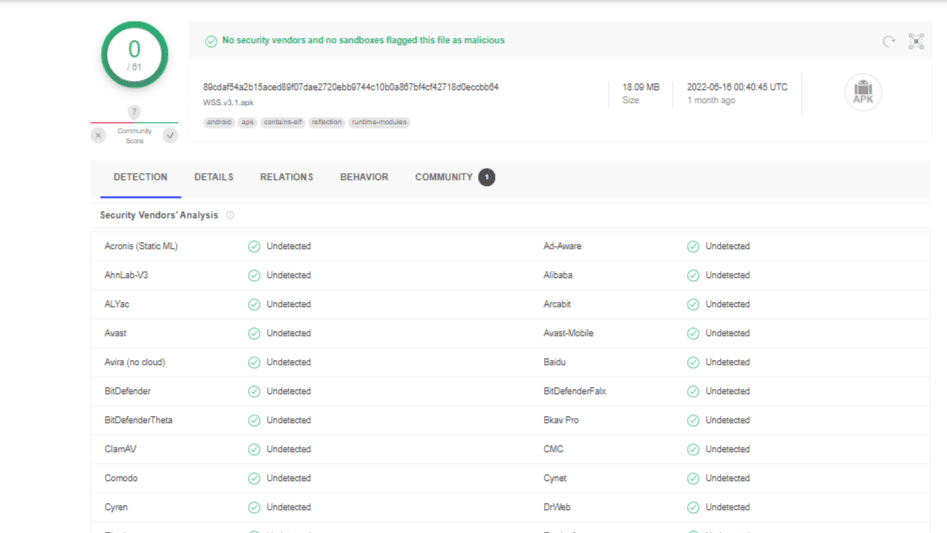Click the CMC undetected check icon
The image size is (947, 533).
click(693, 449)
